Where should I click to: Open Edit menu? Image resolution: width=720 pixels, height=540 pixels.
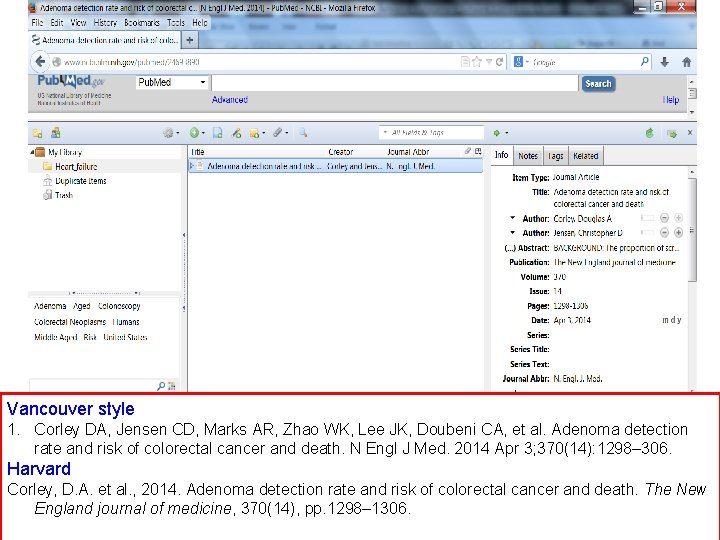(x=57, y=22)
